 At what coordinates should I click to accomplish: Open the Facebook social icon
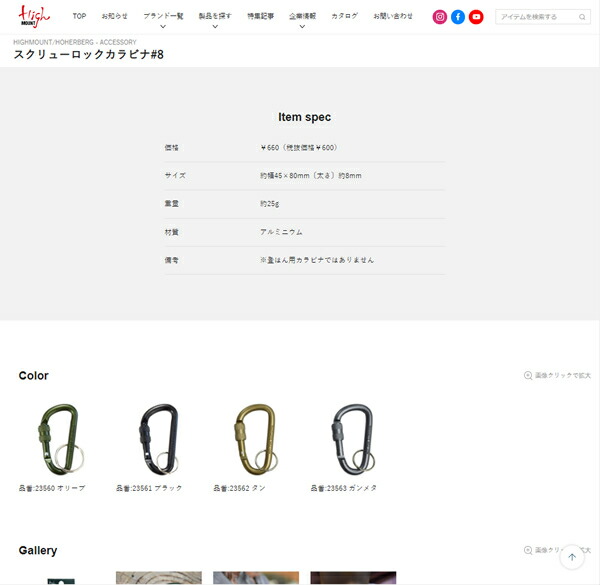[458, 17]
